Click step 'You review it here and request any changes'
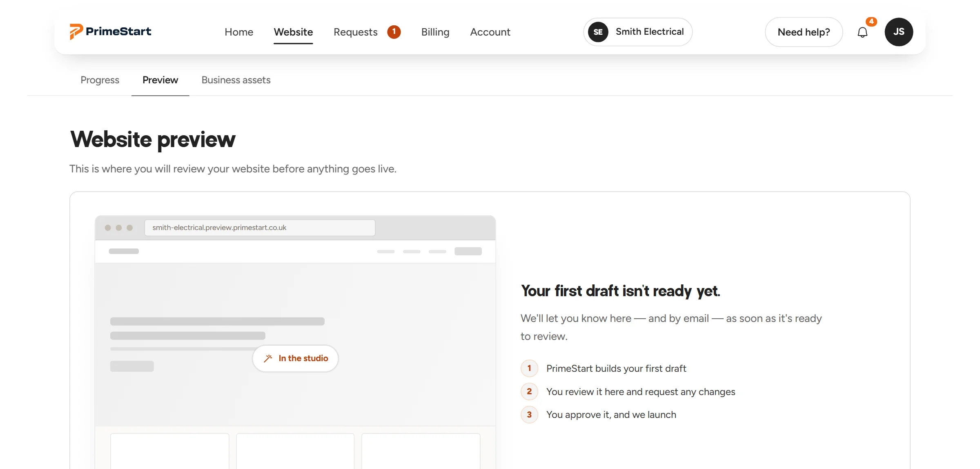 tap(641, 392)
